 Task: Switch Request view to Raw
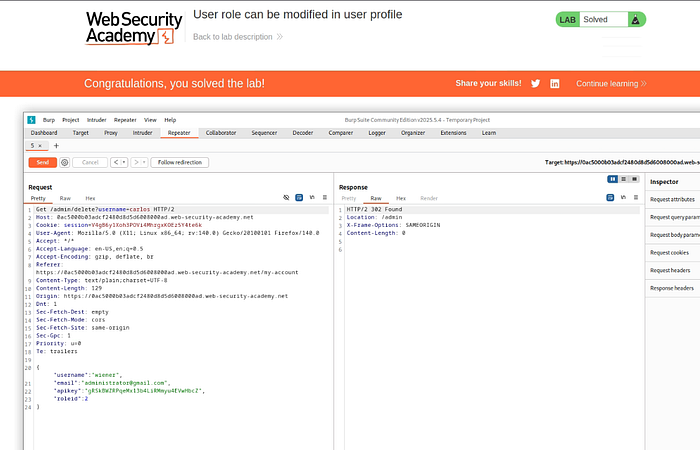tap(65, 198)
